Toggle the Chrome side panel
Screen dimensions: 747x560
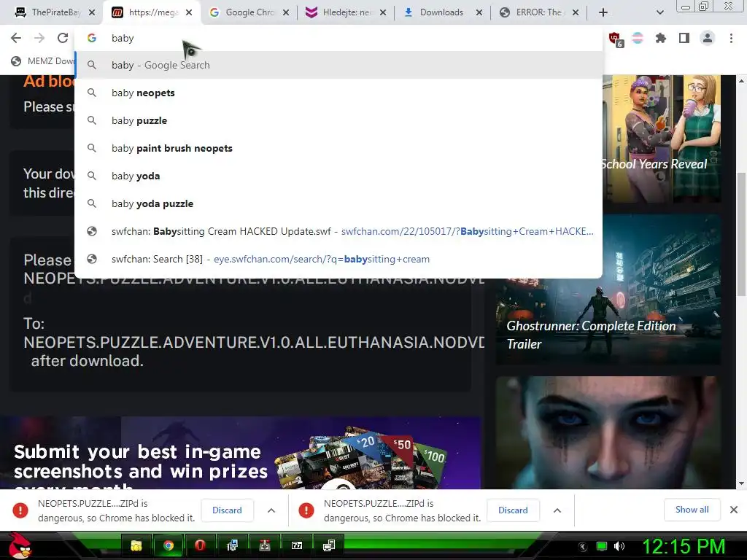684,38
